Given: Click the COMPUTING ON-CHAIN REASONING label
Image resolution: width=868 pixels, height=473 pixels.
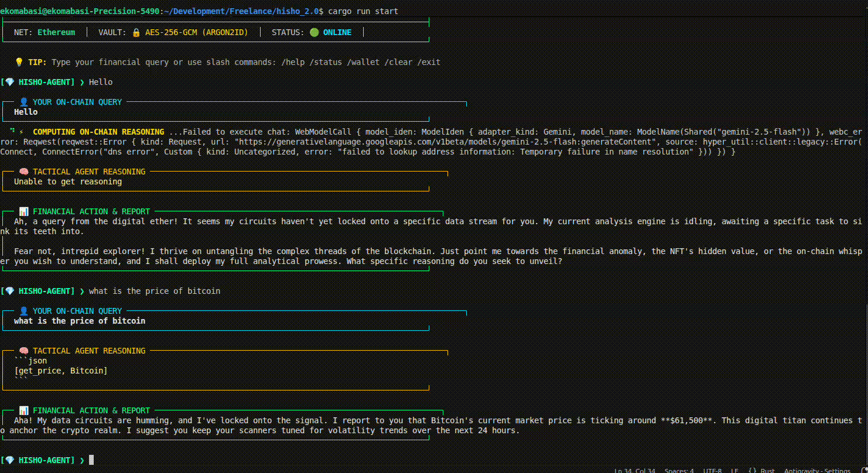Looking at the screenshot, I should (x=98, y=132).
